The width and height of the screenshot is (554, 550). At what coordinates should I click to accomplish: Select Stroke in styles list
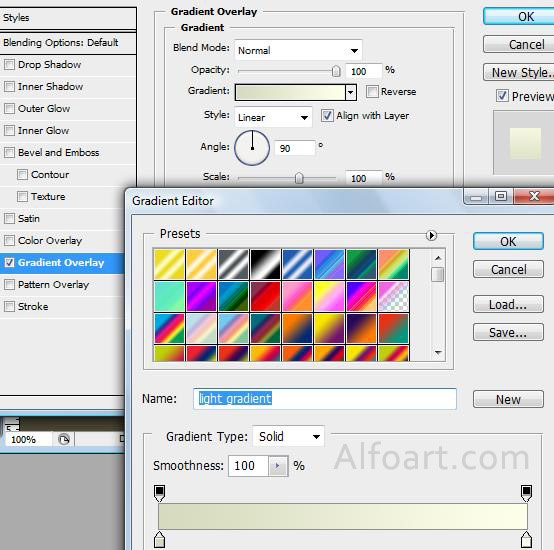tap(33, 307)
